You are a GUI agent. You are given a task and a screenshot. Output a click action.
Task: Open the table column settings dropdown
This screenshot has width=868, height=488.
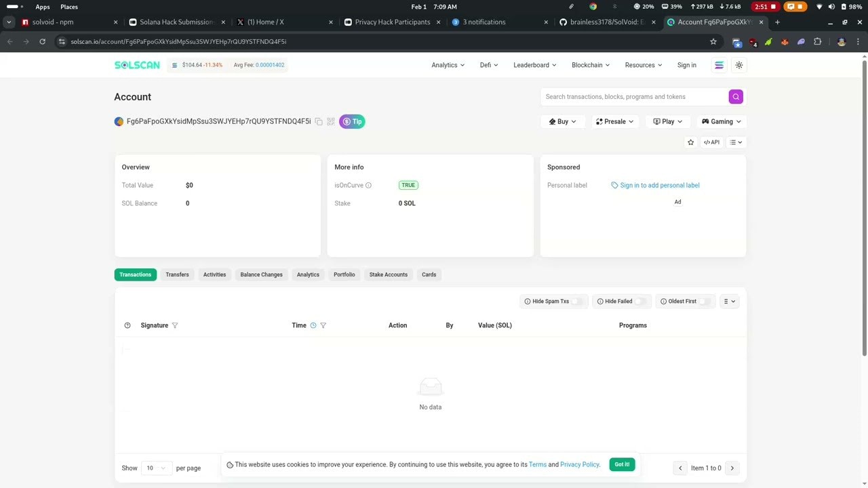[729, 301]
